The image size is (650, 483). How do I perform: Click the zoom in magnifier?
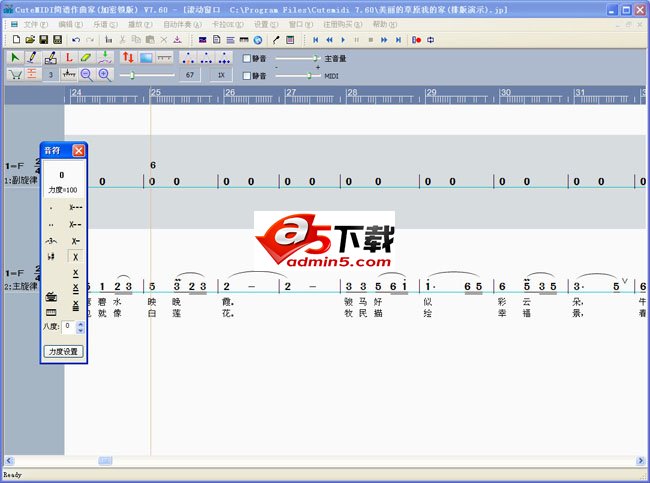(104, 75)
